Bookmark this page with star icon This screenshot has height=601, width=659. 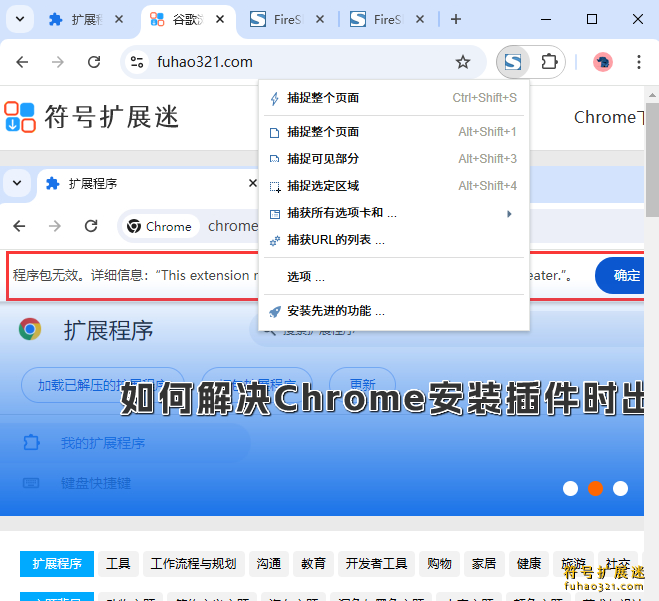click(x=463, y=62)
